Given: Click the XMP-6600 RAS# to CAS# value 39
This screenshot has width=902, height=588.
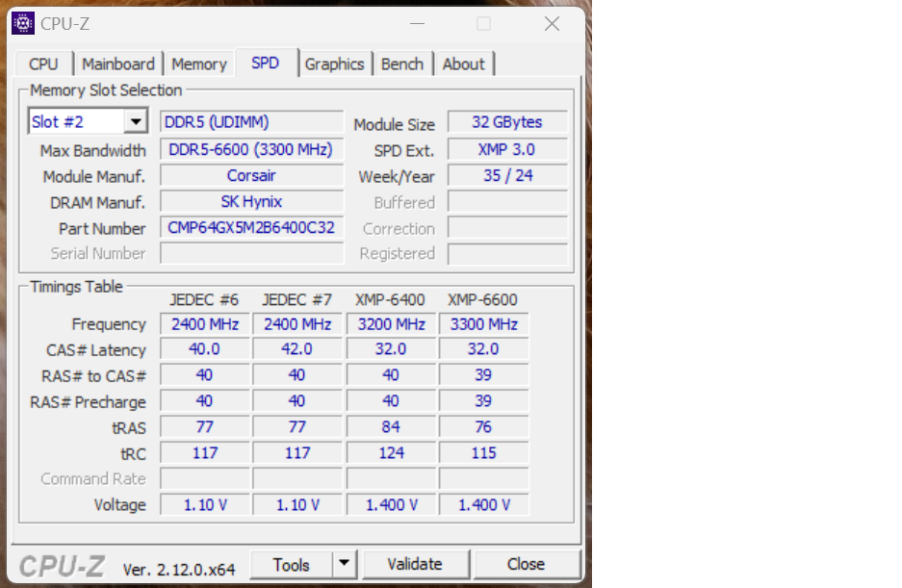Looking at the screenshot, I should point(484,375).
